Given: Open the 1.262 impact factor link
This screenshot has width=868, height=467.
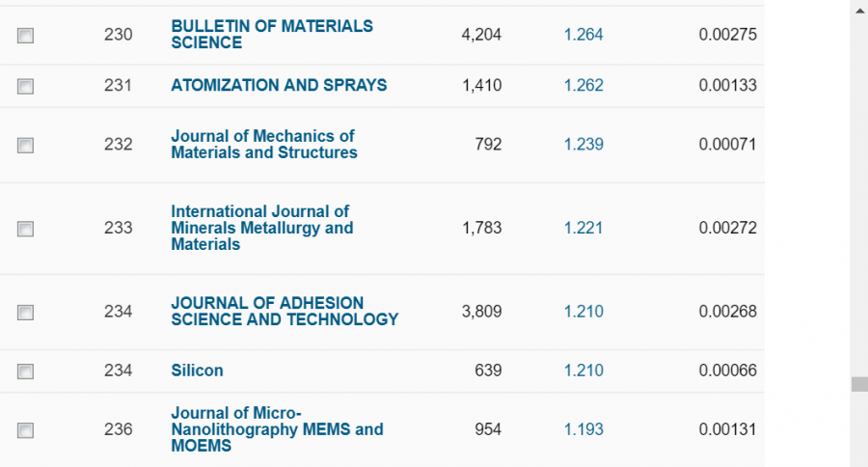Looking at the screenshot, I should tap(583, 85).
